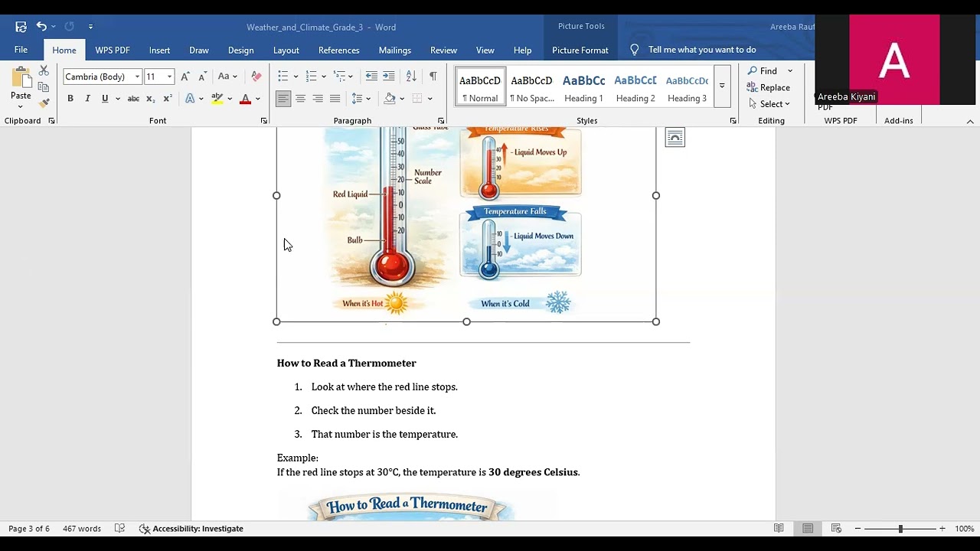The width and height of the screenshot is (980, 551).
Task: Shrink font size with the smaller A
Action: coord(203,77)
